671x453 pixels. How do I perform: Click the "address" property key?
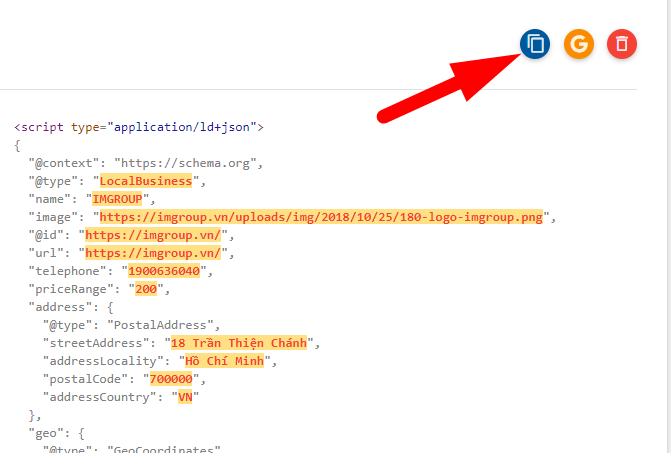click(58, 307)
